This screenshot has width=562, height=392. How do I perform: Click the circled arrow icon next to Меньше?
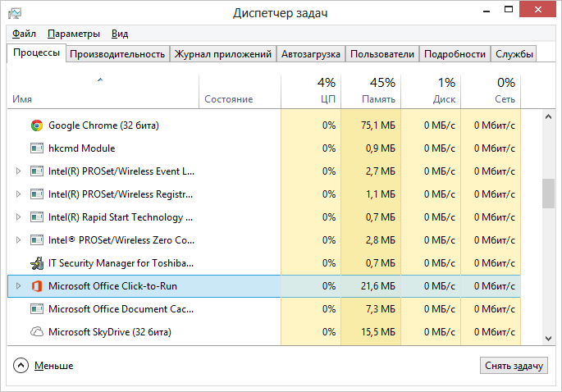(21, 366)
